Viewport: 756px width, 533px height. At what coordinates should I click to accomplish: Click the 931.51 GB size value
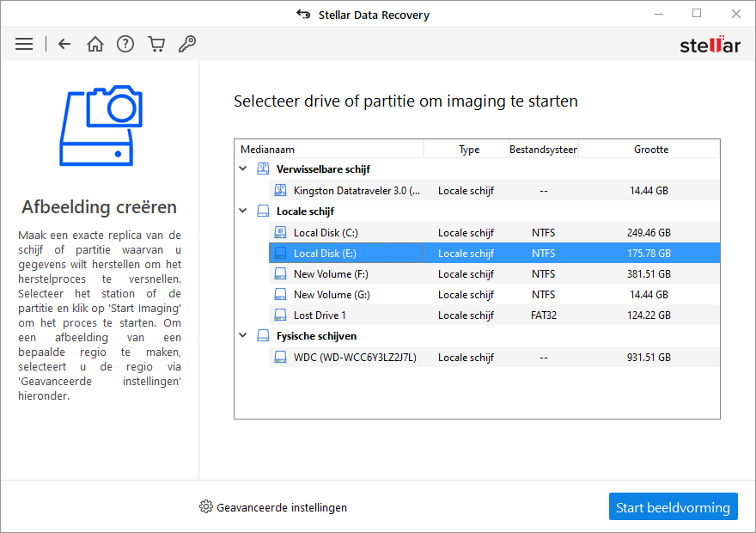tap(649, 358)
